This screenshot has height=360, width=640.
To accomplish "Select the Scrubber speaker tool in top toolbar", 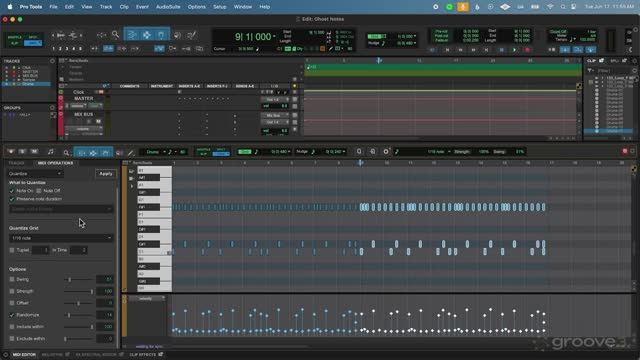I will click(x=177, y=36).
